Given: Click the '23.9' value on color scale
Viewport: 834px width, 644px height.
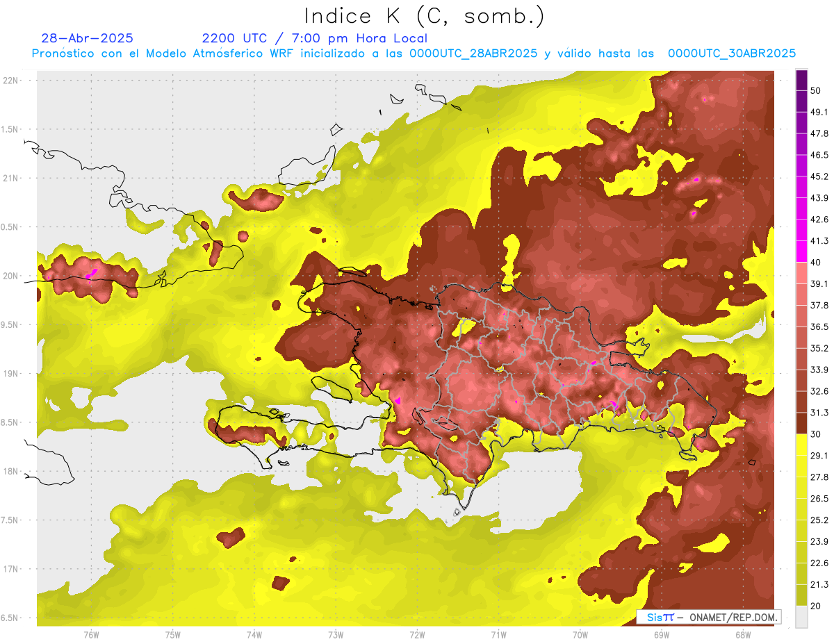Looking at the screenshot, I should [x=819, y=542].
